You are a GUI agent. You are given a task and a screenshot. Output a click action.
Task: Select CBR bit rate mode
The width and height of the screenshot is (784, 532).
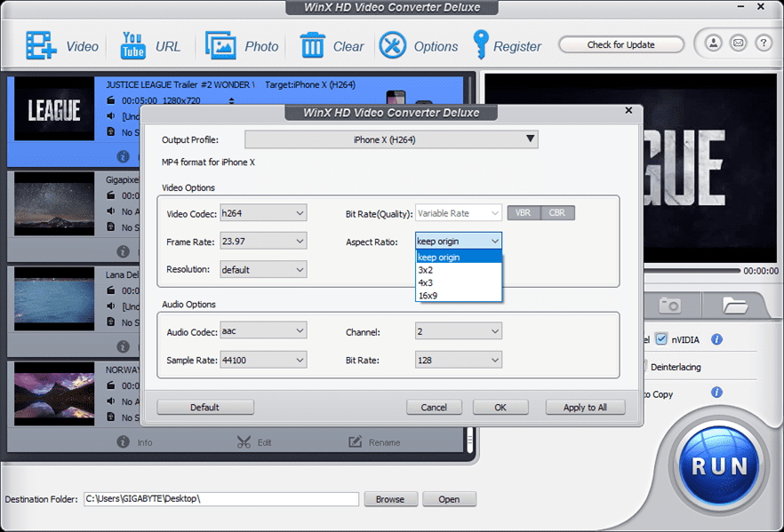[557, 213]
